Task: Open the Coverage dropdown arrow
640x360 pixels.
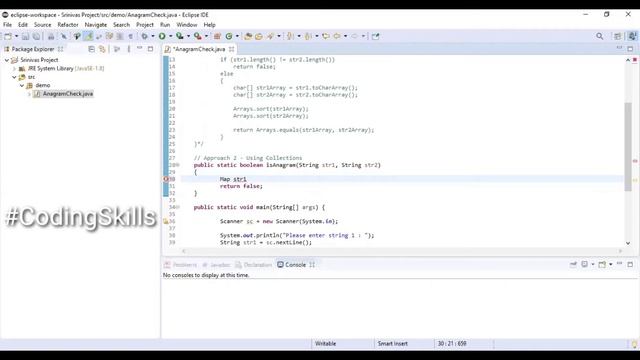Action: (188, 36)
